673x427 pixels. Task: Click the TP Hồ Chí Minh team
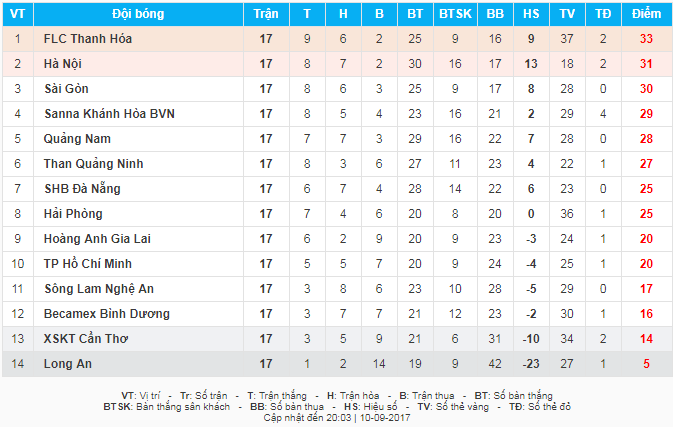coord(89,263)
